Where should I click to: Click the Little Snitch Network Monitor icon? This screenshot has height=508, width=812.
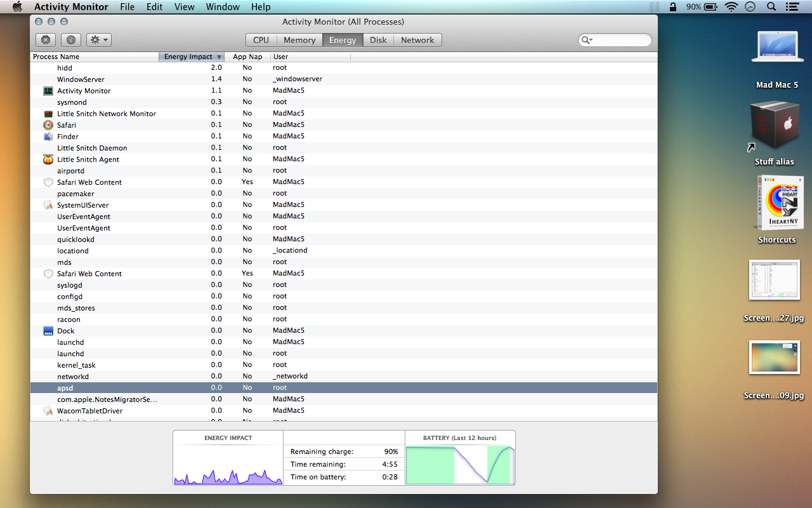tap(48, 114)
